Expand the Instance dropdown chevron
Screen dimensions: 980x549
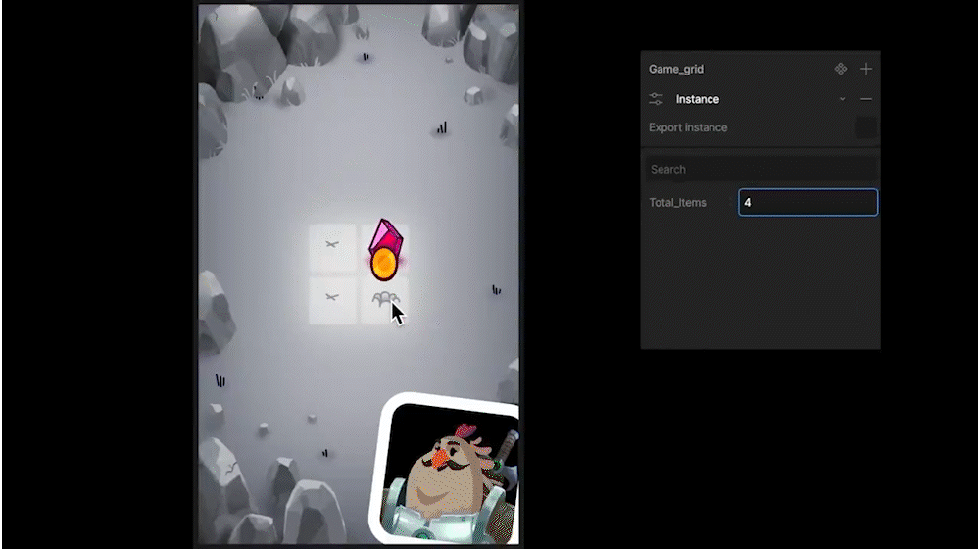pos(842,99)
